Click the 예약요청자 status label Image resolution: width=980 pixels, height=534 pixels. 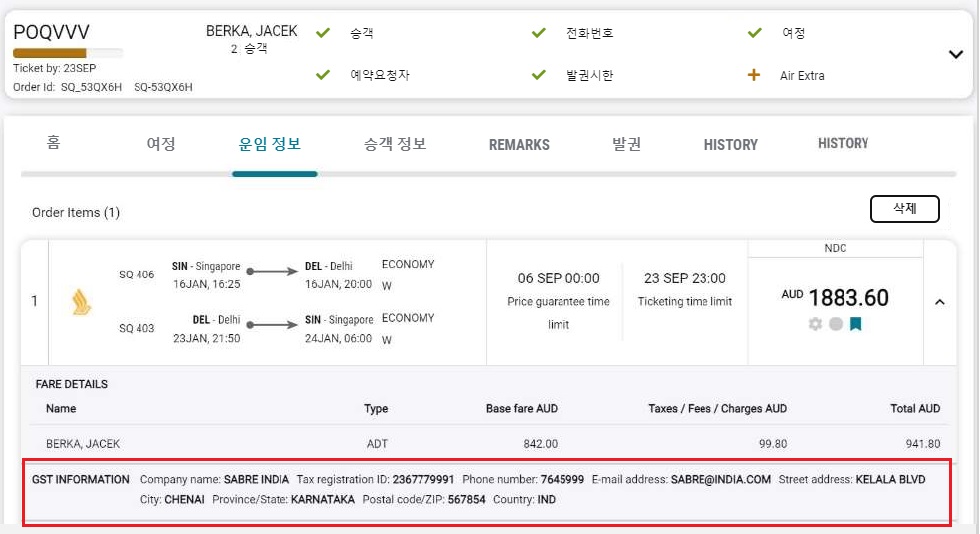click(379, 75)
